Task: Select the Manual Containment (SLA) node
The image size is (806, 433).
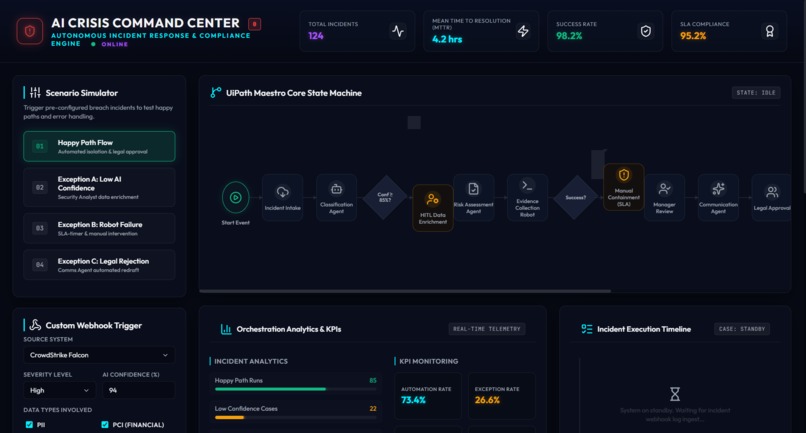Action: pyautogui.click(x=624, y=187)
